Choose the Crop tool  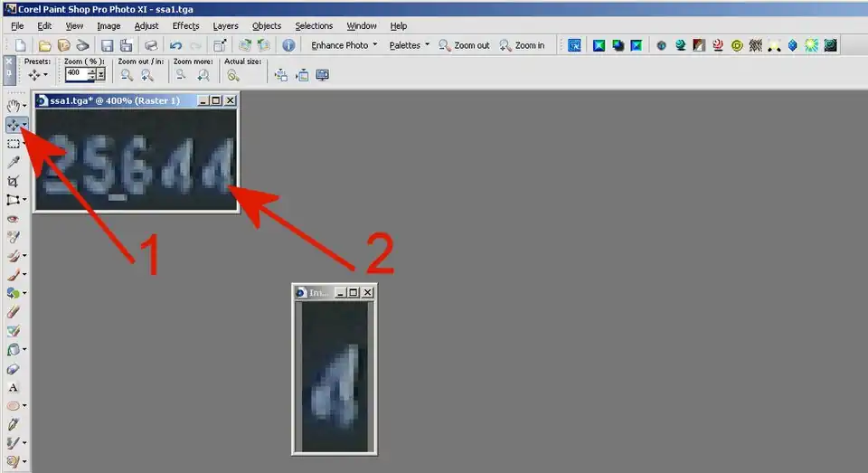pos(14,181)
